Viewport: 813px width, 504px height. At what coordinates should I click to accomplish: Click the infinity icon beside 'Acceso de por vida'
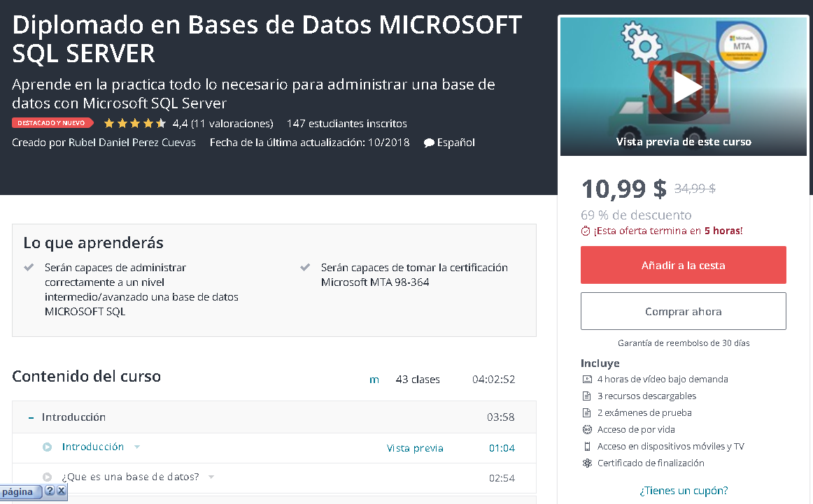coord(586,429)
